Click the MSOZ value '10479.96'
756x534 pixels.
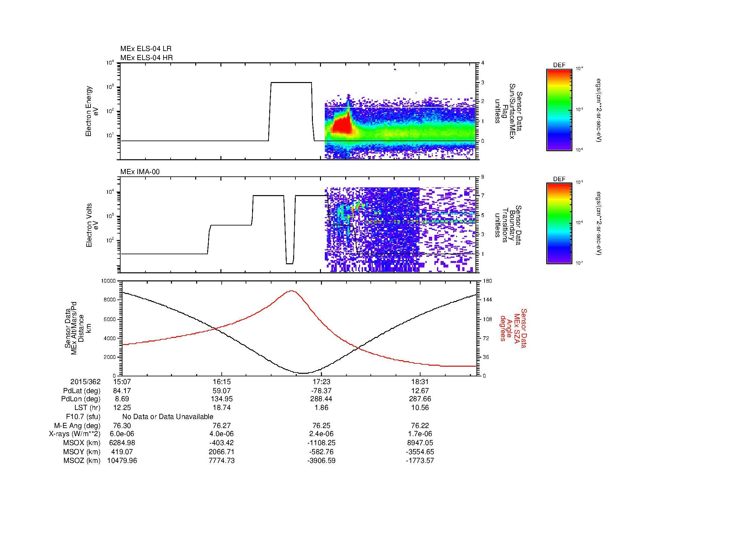pos(122,461)
